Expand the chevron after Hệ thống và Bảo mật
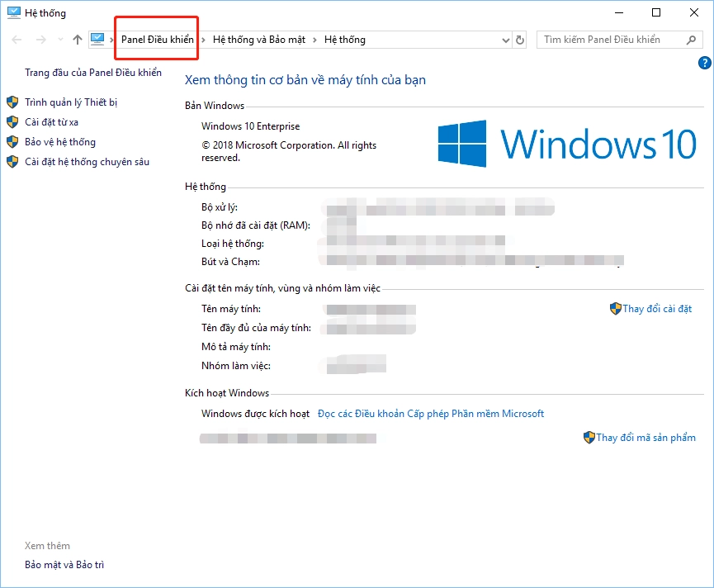This screenshot has width=714, height=588. pyautogui.click(x=314, y=39)
